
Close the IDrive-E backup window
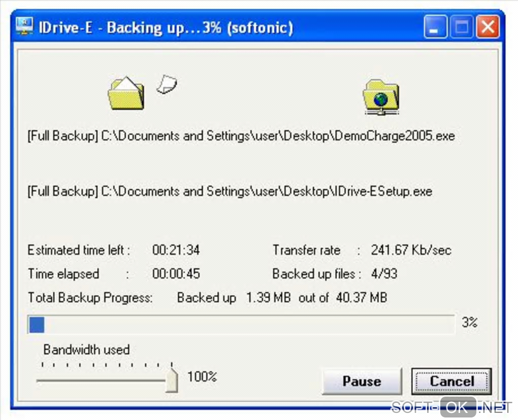click(488, 27)
